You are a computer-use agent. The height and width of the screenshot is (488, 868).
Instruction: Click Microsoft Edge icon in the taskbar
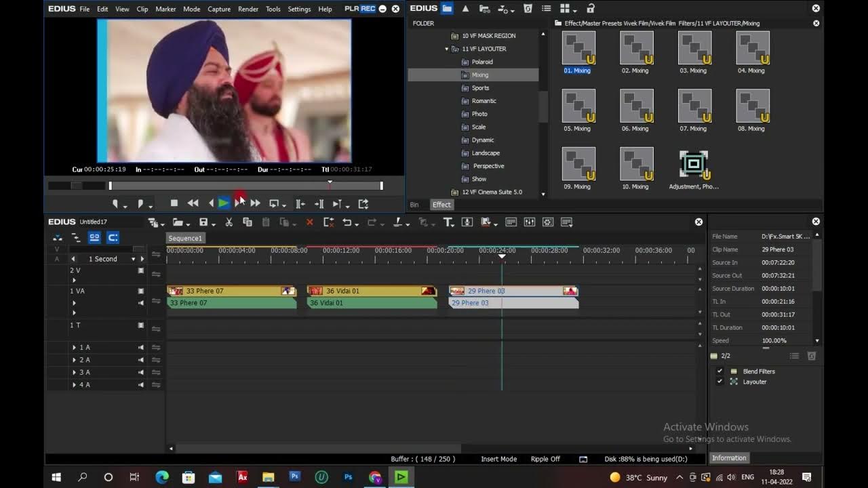161,477
